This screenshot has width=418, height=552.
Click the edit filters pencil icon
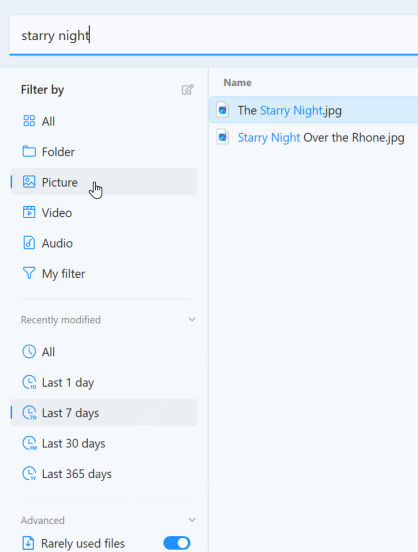click(187, 90)
